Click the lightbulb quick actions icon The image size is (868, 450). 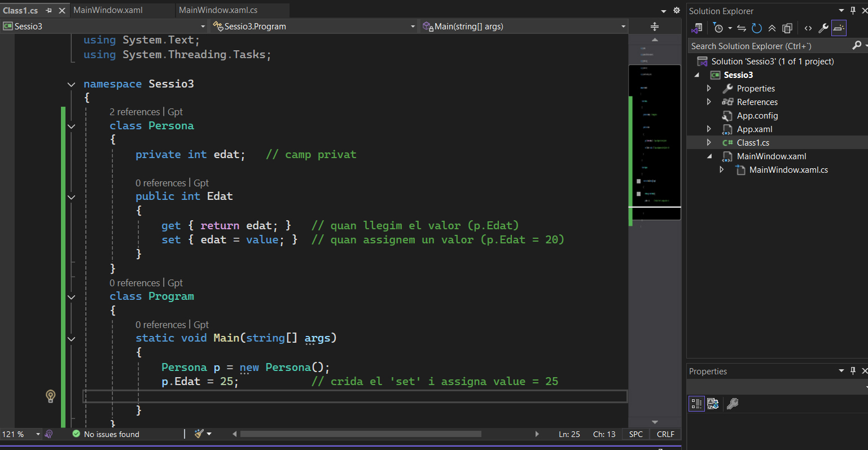pyautogui.click(x=50, y=396)
